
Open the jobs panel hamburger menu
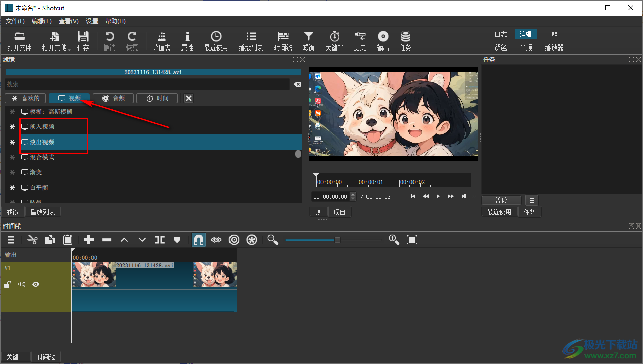[x=532, y=200]
